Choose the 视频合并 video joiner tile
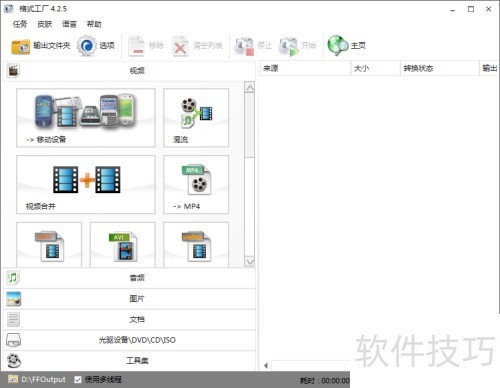Viewport: 500px width, 388px height. click(x=86, y=184)
